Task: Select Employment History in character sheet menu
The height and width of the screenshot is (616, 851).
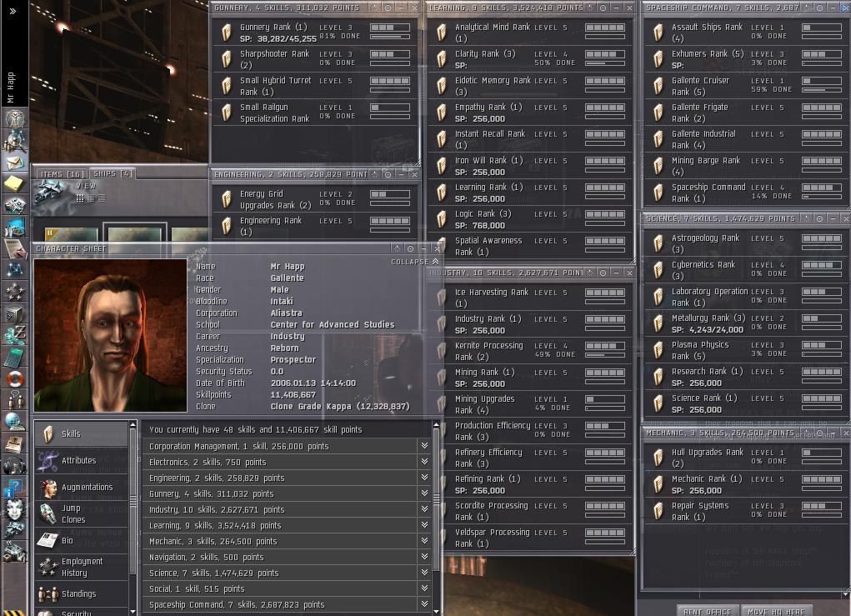Action: [x=82, y=567]
